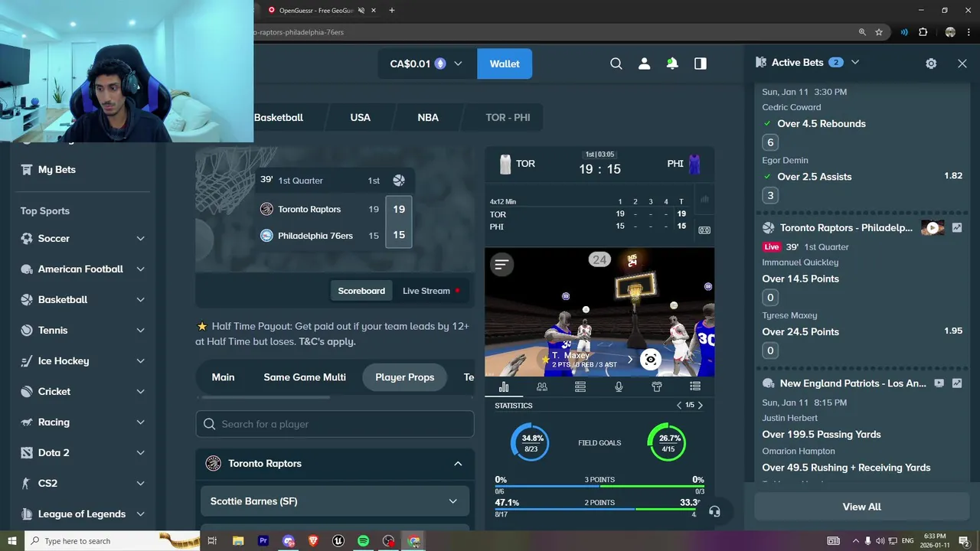980x551 pixels.
Task: Switch to the Main markets tab
Action: [223, 377]
